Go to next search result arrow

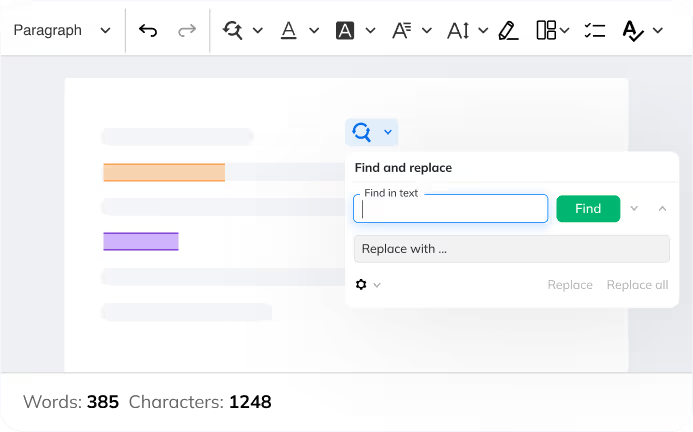coord(634,208)
